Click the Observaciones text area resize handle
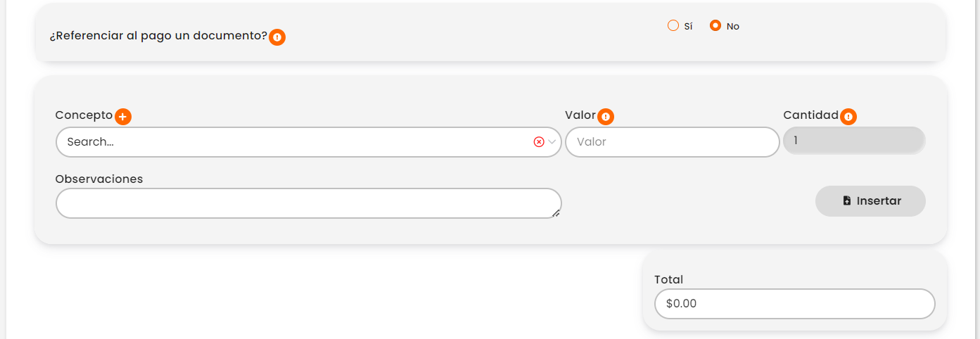Viewport: 980px width, 339px height. pyautogui.click(x=556, y=214)
